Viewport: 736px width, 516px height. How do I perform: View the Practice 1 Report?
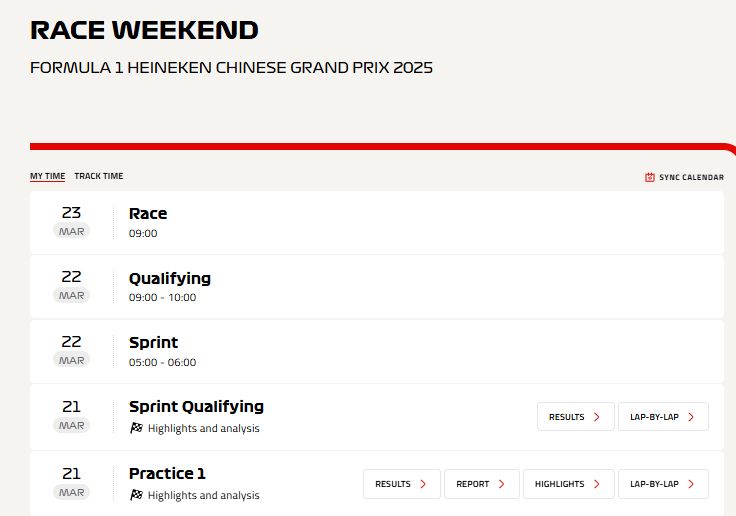482,484
